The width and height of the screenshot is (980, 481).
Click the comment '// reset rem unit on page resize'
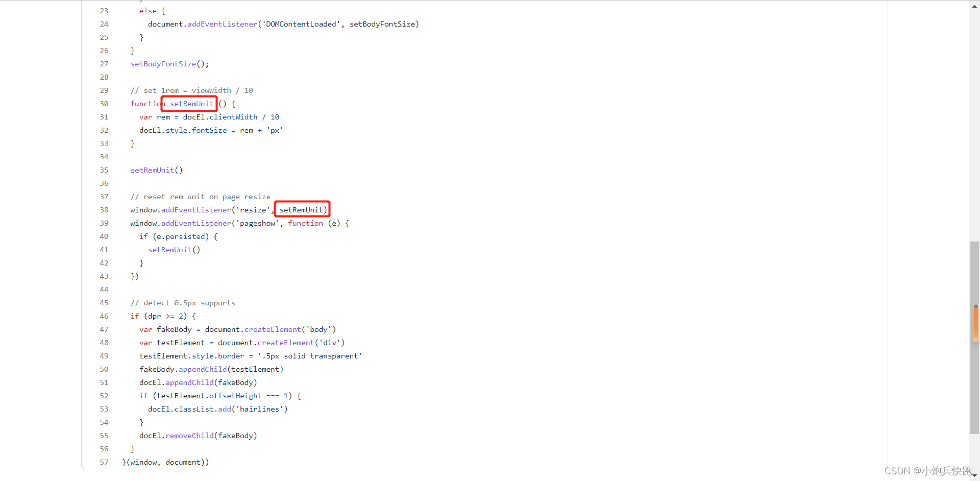click(201, 197)
